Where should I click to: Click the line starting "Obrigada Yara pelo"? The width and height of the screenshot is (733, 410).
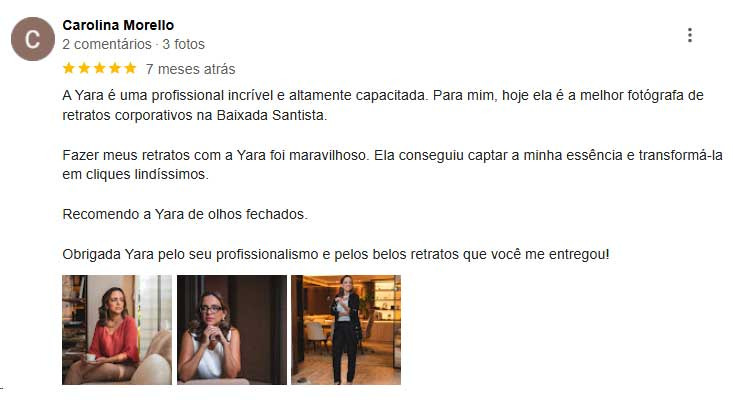(336, 255)
